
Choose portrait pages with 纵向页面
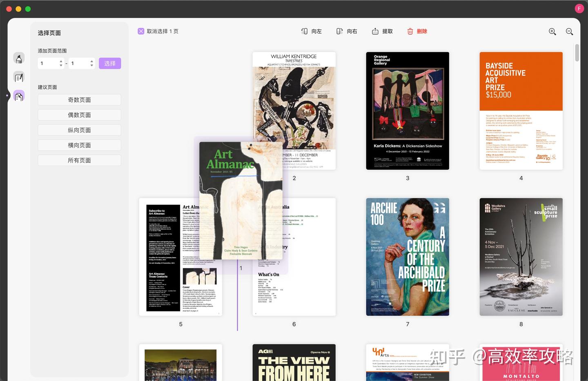[x=79, y=130]
